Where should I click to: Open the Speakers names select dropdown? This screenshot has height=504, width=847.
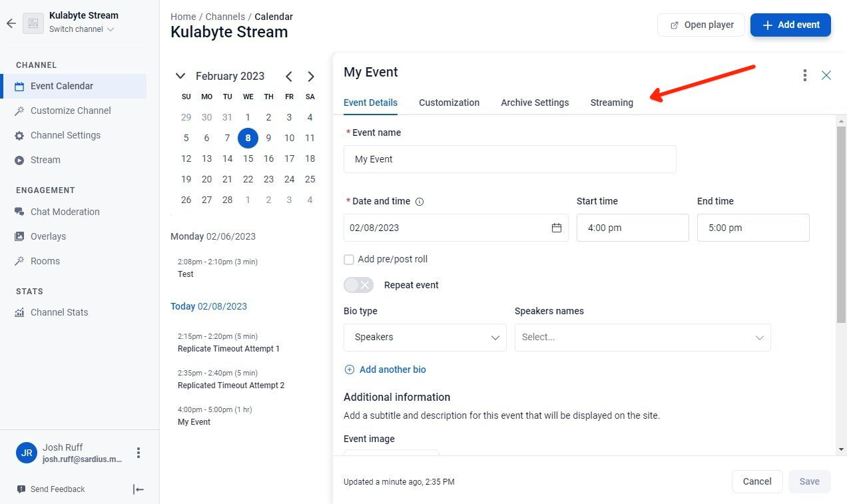(643, 338)
